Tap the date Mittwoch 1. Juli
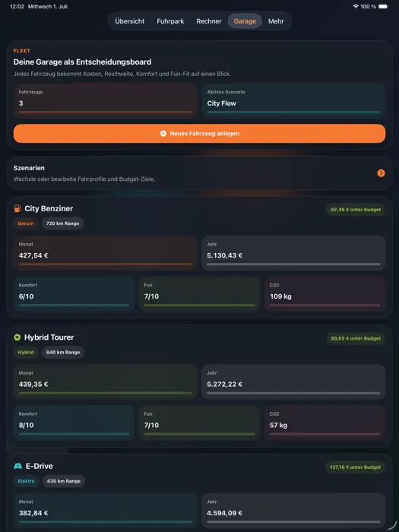399x532 pixels. click(48, 6)
